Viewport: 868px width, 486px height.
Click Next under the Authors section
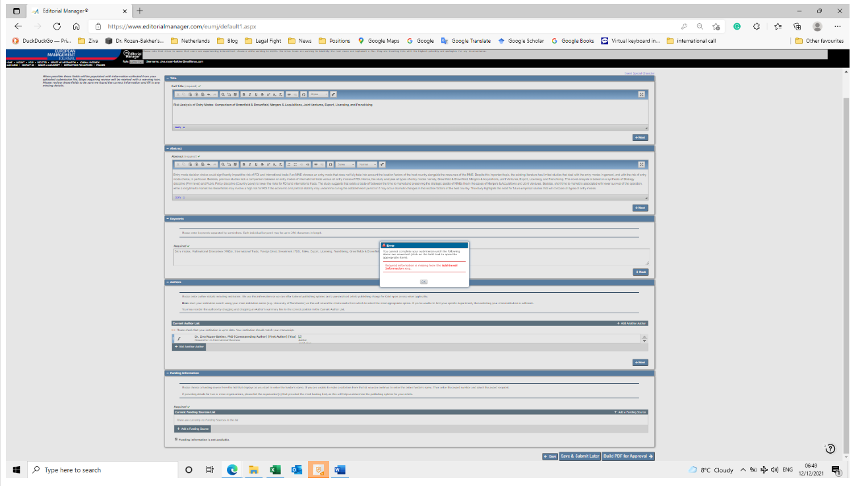[x=640, y=362]
